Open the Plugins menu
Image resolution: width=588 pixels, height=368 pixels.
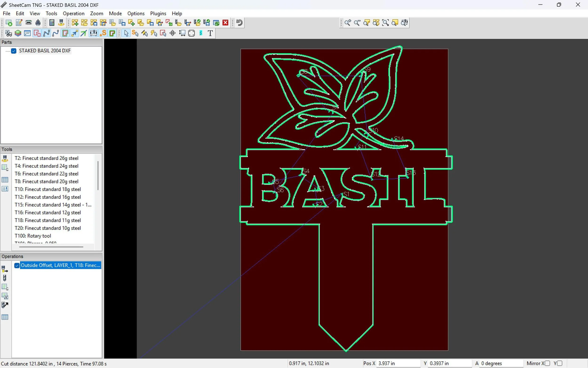click(x=158, y=14)
